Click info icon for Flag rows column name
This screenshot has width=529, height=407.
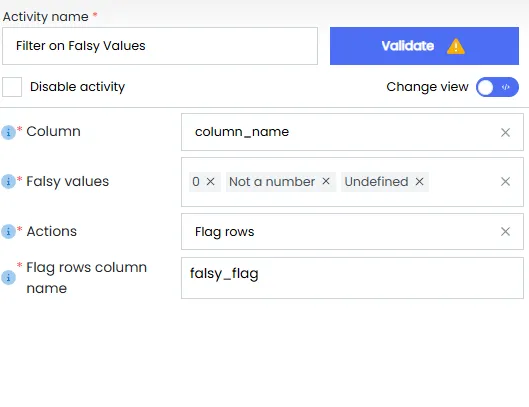tap(8, 278)
